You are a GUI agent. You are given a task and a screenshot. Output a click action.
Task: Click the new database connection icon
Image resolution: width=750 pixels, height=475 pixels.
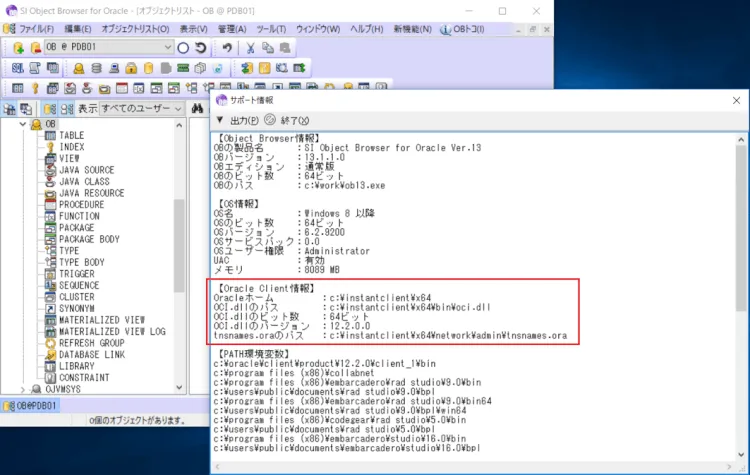19,47
